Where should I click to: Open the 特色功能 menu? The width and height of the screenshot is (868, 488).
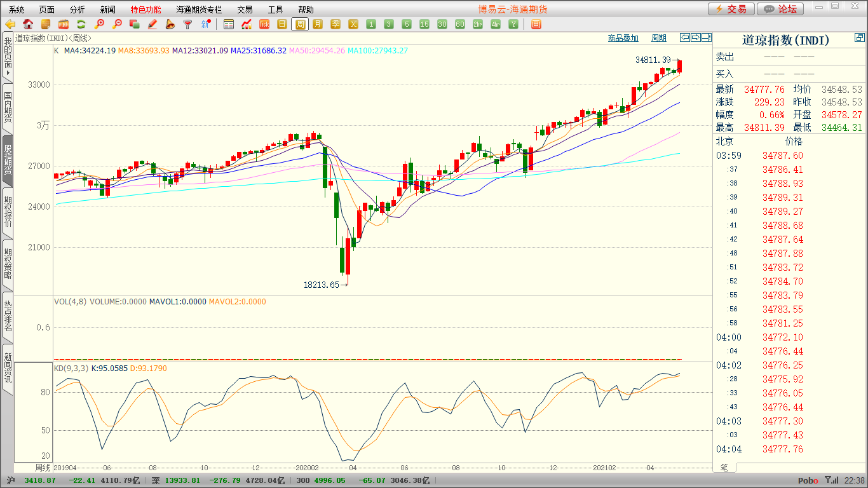tap(146, 10)
